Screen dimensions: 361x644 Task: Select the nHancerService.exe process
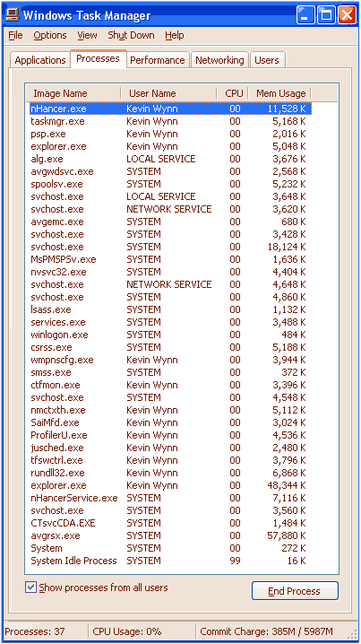click(170, 498)
